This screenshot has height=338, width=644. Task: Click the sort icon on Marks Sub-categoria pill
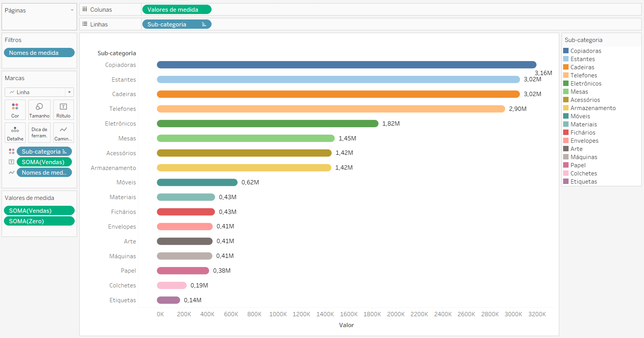[x=65, y=151]
